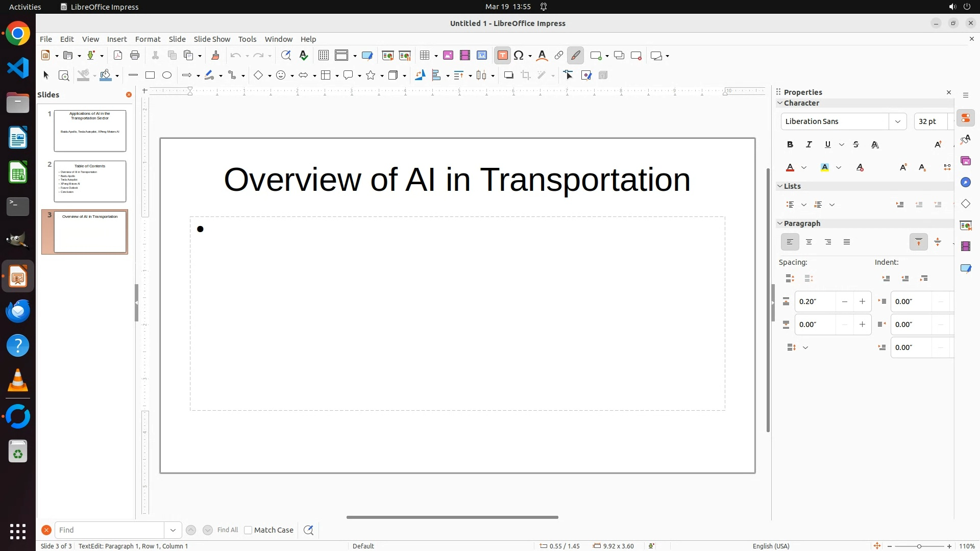
Task: Click the font color swatch
Action: (790, 168)
